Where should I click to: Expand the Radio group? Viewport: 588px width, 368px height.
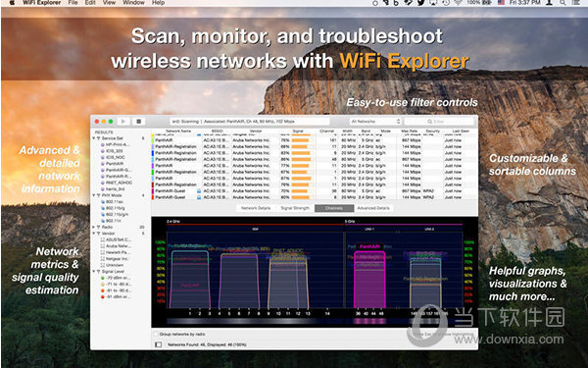point(94,228)
